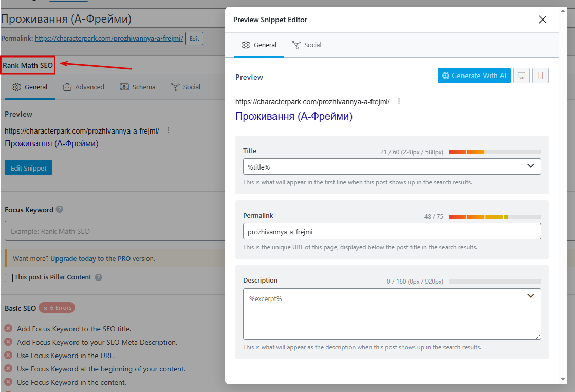Screen dimensions: 575x392
Task: Expand the Description variables dropdown arrow
Action: 531,296
